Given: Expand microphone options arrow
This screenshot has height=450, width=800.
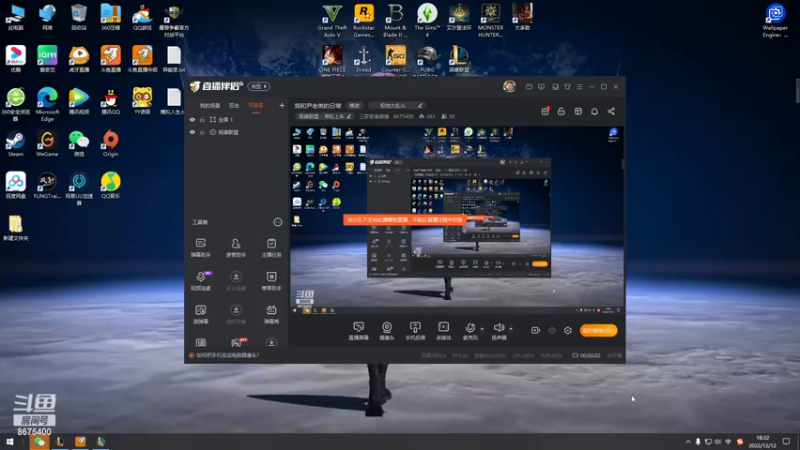Looking at the screenshot, I should point(482,329).
